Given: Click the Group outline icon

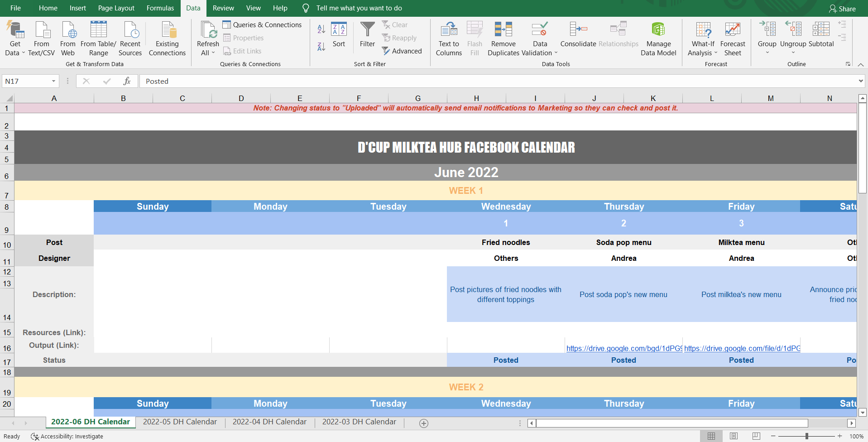Looking at the screenshot, I should coord(767,29).
